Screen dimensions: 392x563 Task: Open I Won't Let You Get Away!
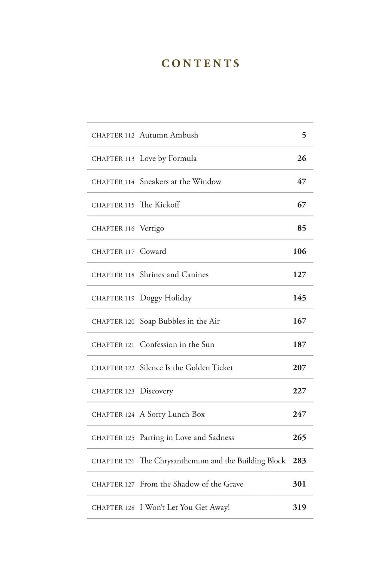(x=200, y=507)
